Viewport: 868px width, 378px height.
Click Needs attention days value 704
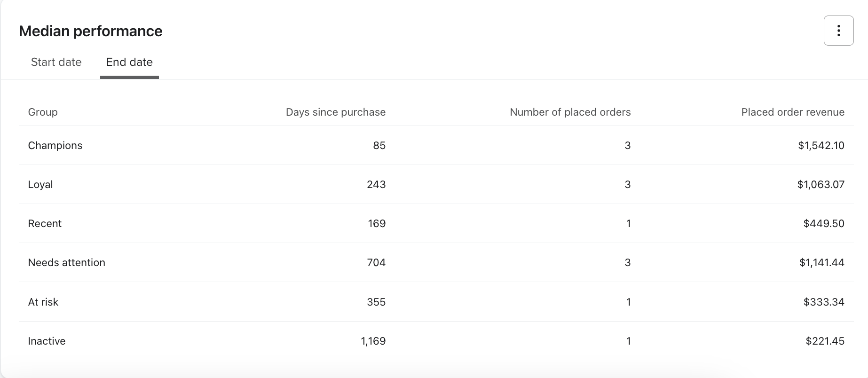[x=376, y=262]
